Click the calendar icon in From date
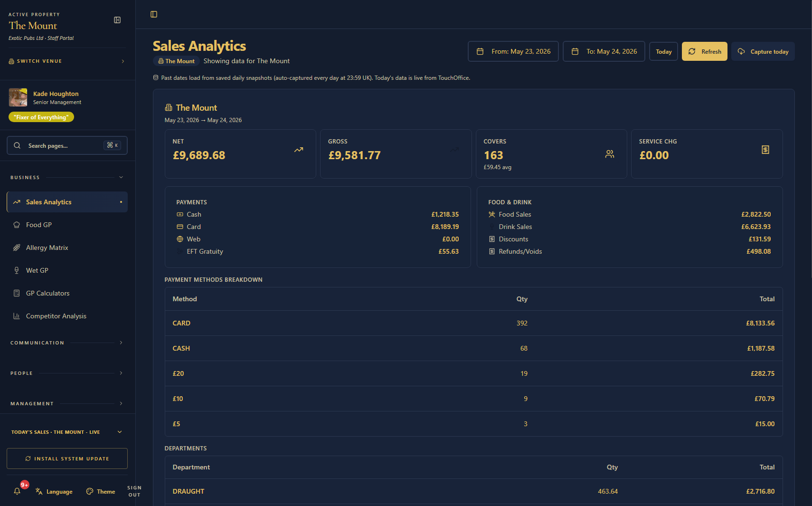This screenshot has height=506, width=812. [480, 51]
